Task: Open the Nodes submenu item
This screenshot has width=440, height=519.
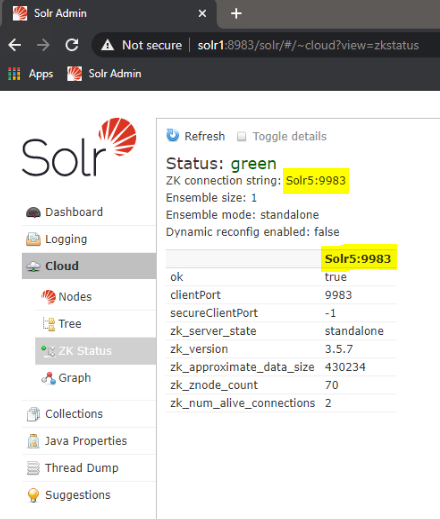Action: click(x=95, y=297)
